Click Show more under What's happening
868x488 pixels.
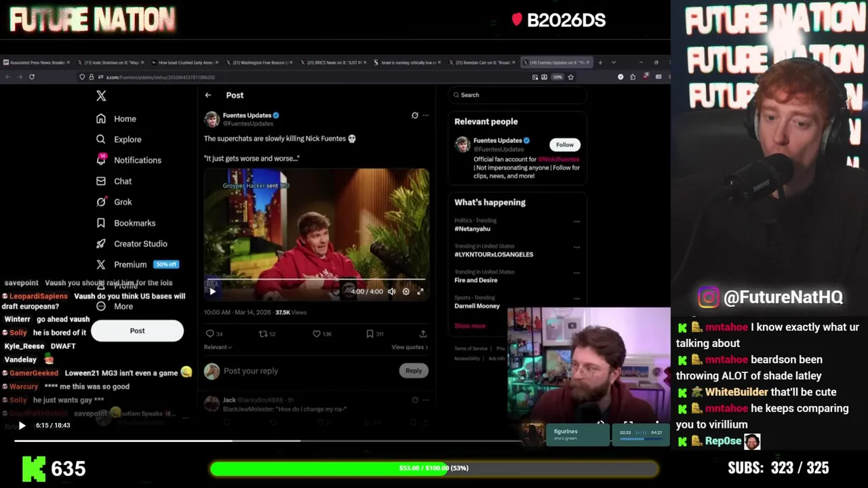(x=470, y=326)
